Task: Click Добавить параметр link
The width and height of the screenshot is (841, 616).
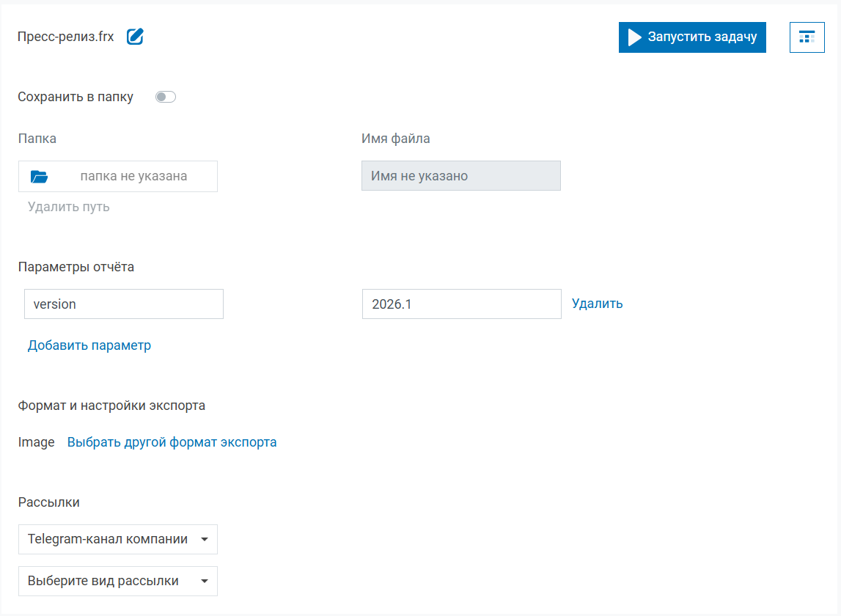Action: pyautogui.click(x=89, y=345)
